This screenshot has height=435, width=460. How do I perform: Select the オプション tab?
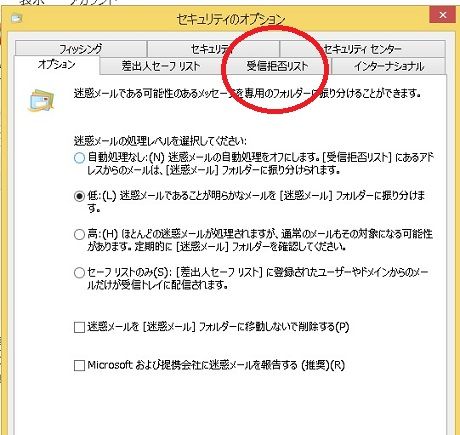pyautogui.click(x=57, y=65)
